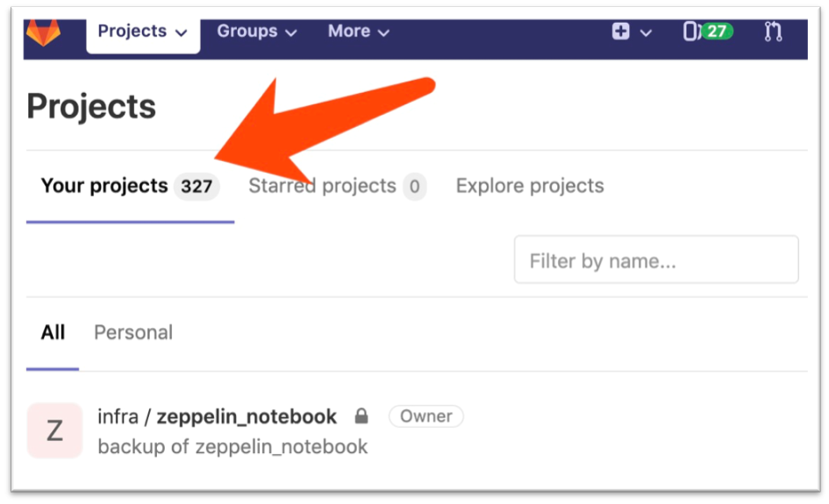The height and width of the screenshot is (504, 829).
Task: Switch to Starred projects tab
Action: point(322,186)
